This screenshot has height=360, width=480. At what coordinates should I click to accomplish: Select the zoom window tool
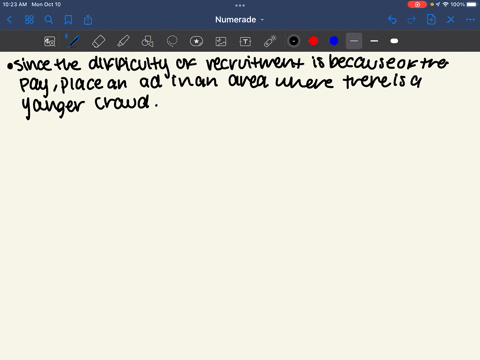50,41
